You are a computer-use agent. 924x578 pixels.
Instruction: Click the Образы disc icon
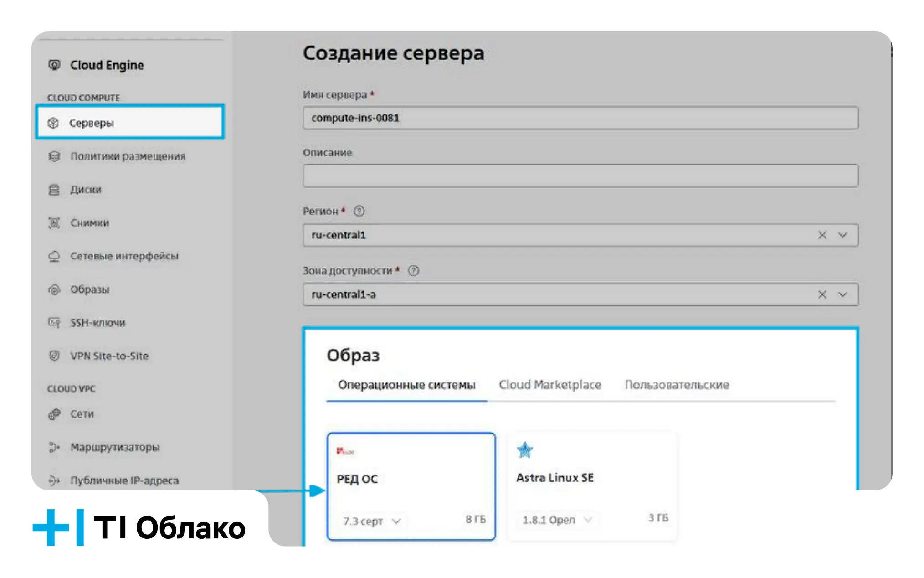[54, 289]
